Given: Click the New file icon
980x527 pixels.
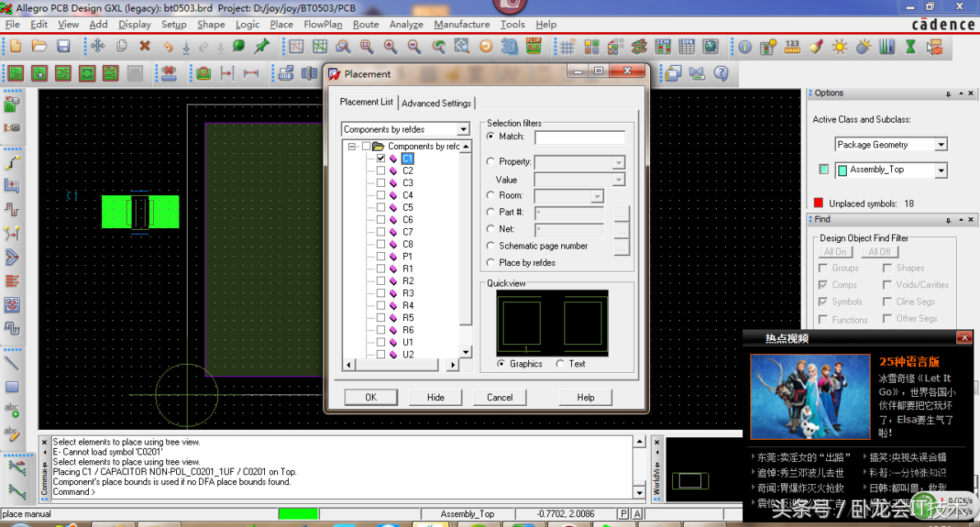Looking at the screenshot, I should (x=16, y=46).
